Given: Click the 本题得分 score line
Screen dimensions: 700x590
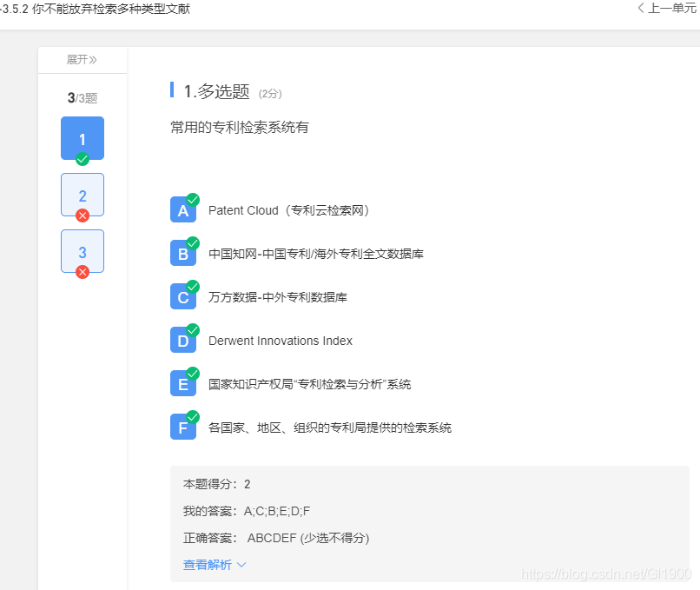Looking at the screenshot, I should 216,484.
